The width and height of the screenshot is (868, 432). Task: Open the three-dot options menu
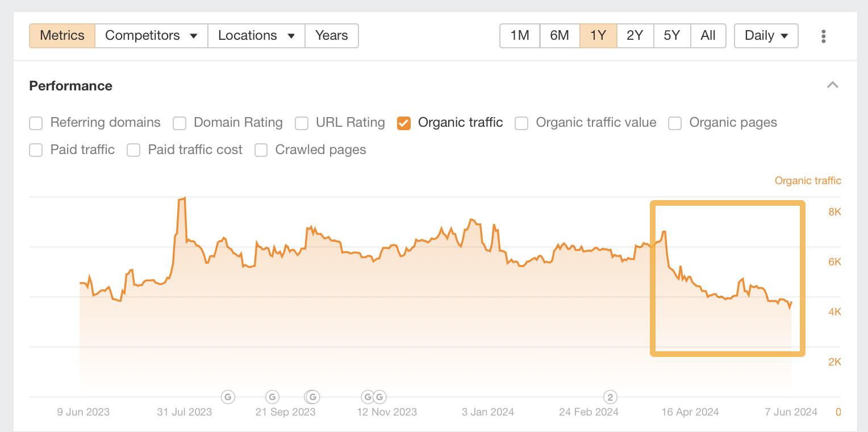click(x=823, y=35)
